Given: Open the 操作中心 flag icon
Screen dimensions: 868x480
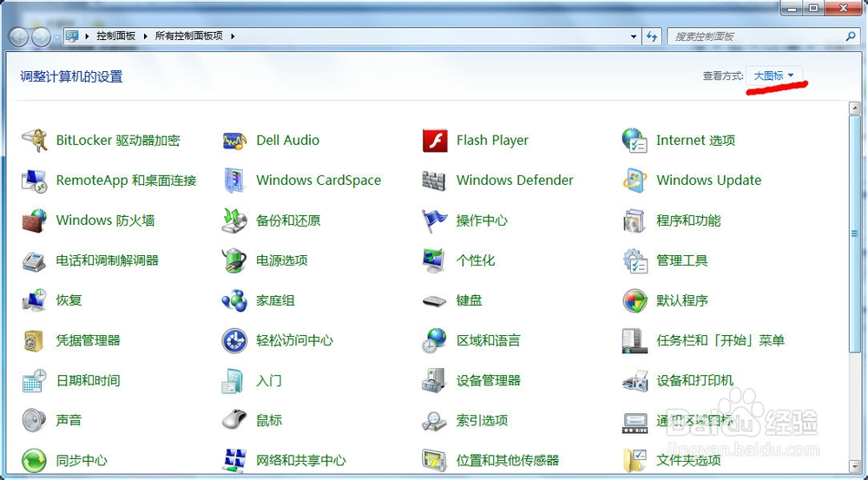Looking at the screenshot, I should (x=435, y=220).
